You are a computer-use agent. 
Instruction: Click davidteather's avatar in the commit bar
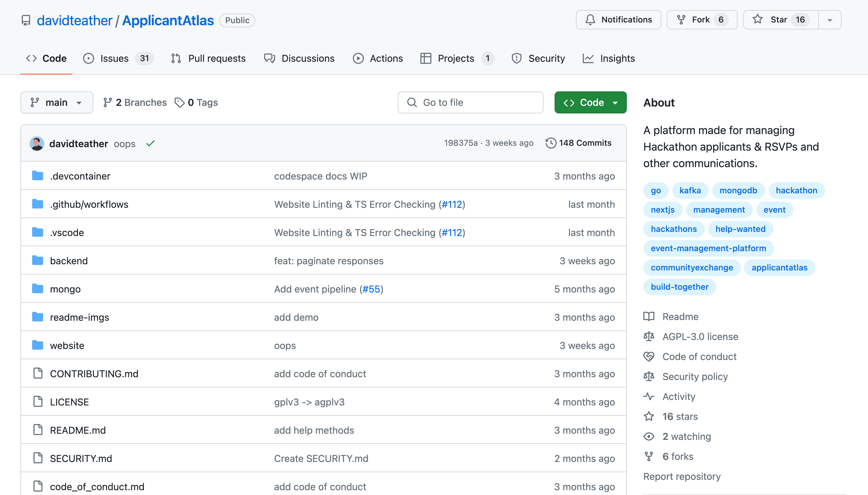(37, 143)
